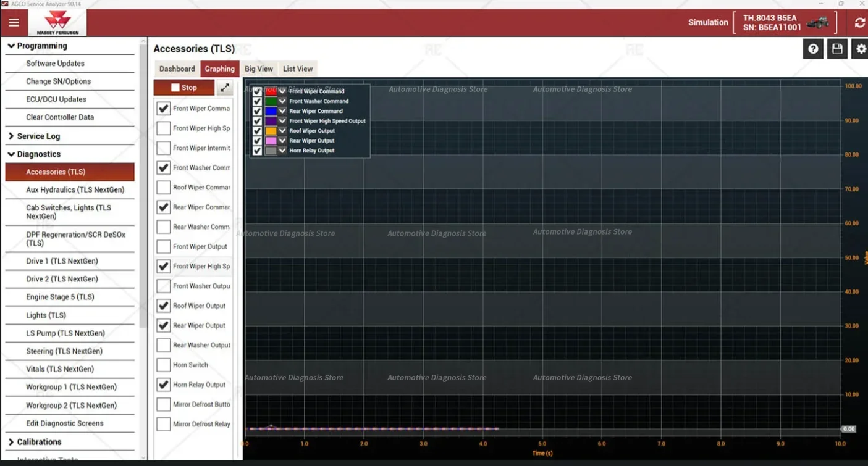This screenshot has height=466, width=868.
Task: Select the Accessories (TLS) sidebar entry
Action: tap(70, 172)
